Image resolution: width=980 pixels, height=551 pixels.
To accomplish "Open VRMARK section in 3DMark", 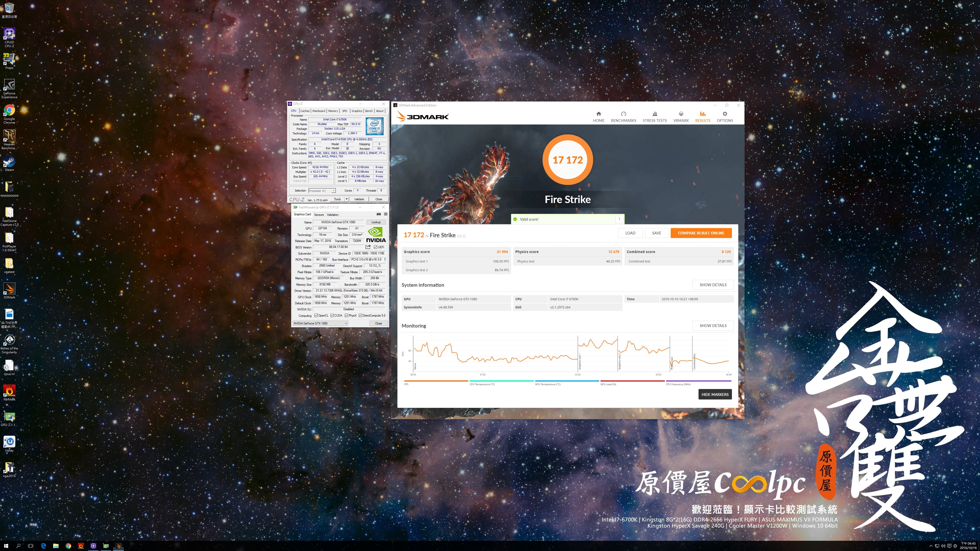I will click(681, 117).
